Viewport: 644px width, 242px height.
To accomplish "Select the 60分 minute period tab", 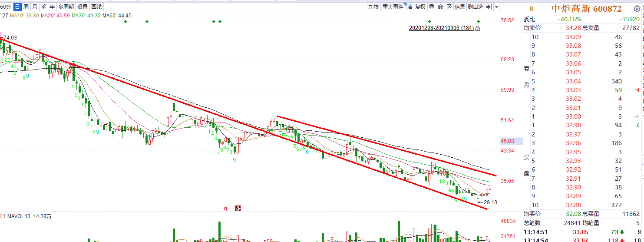I will (x=5, y=7).
